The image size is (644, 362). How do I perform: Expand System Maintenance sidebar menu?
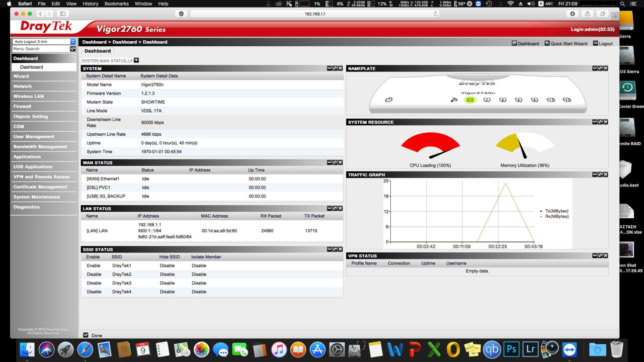pos(44,197)
